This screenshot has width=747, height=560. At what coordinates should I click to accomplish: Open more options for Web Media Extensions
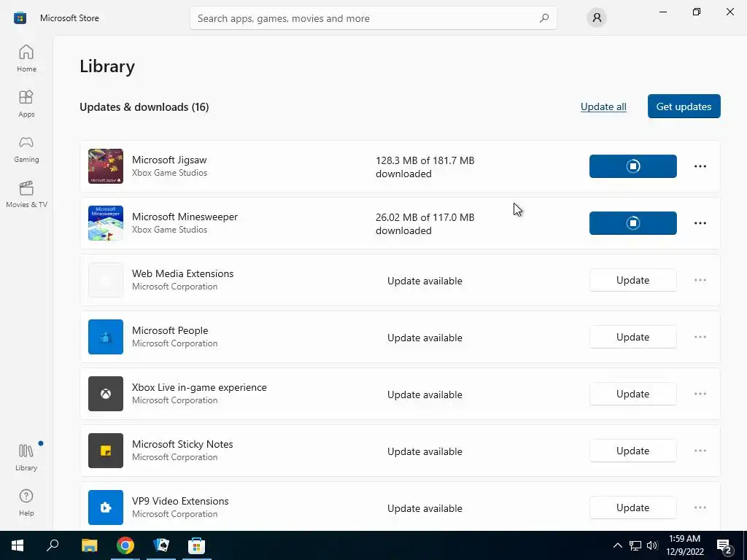[700, 280]
